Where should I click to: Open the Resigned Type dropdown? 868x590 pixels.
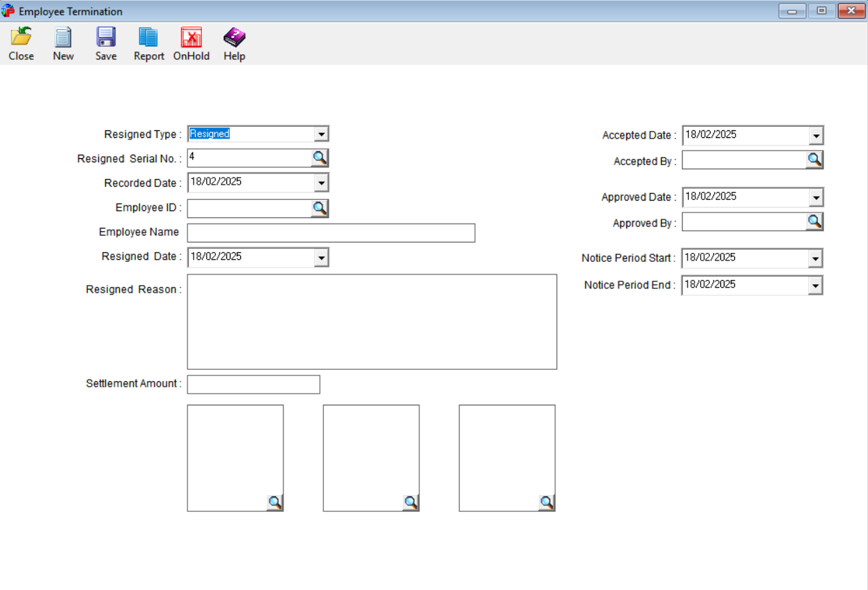(x=322, y=133)
